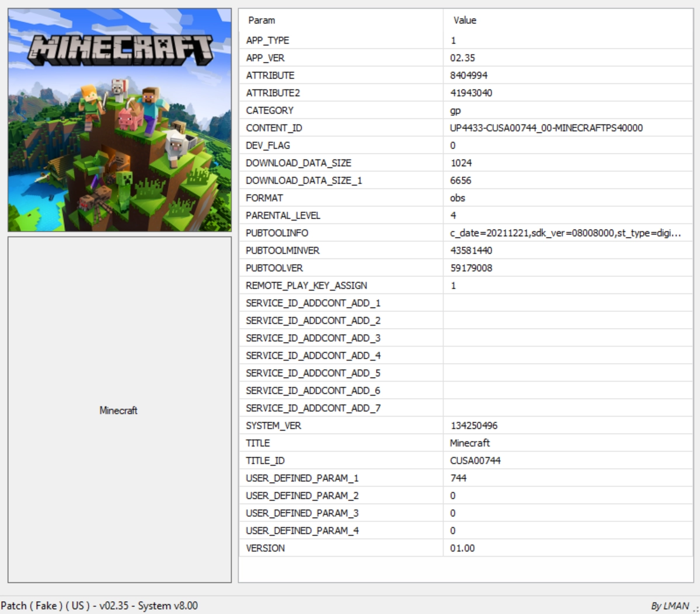Click the Param column header

point(262,20)
